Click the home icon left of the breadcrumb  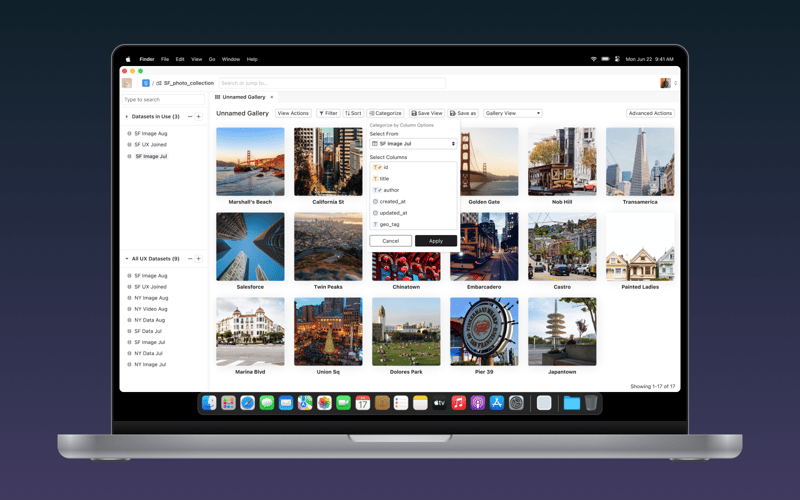click(127, 83)
